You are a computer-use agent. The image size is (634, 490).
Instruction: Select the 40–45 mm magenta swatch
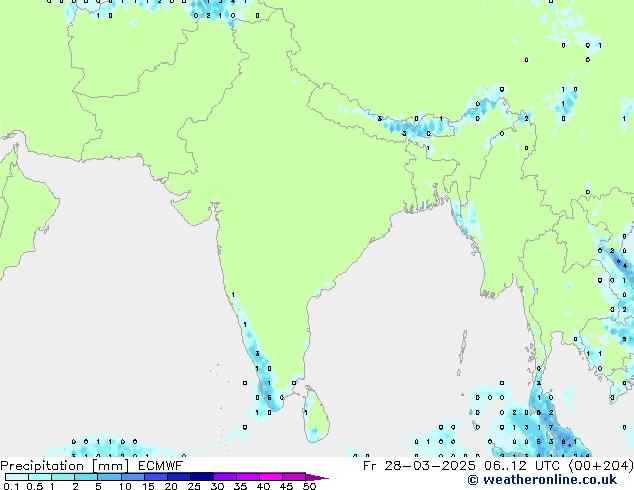tap(271, 477)
